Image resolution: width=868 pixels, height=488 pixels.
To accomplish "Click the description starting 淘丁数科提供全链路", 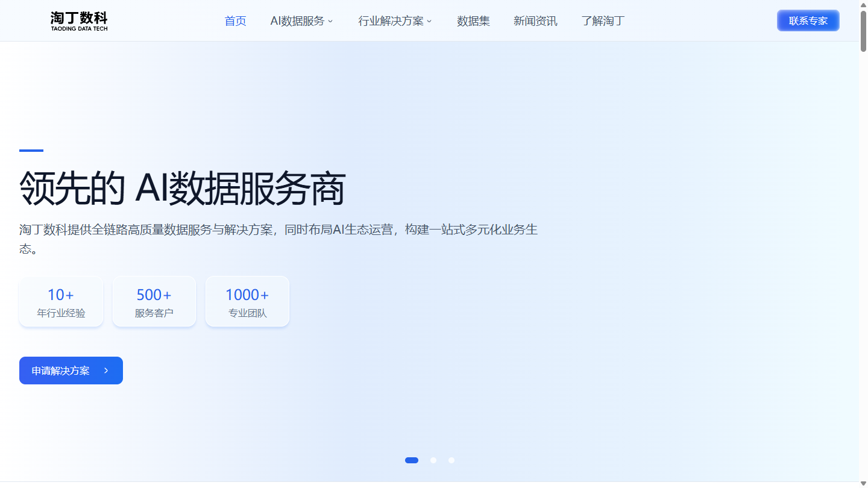I will pos(278,239).
